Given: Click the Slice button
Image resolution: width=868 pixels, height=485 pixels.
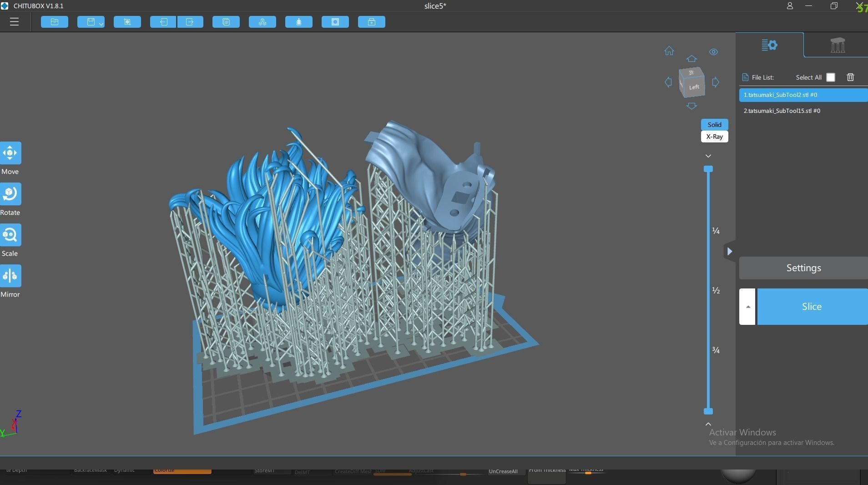Looking at the screenshot, I should tap(812, 307).
